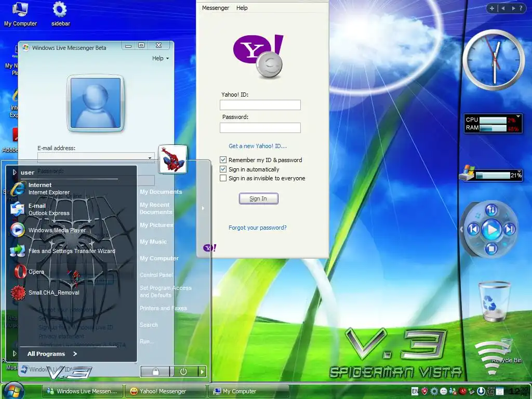Click the sidebar media stop button
The image size is (532, 399).
coord(491,249)
